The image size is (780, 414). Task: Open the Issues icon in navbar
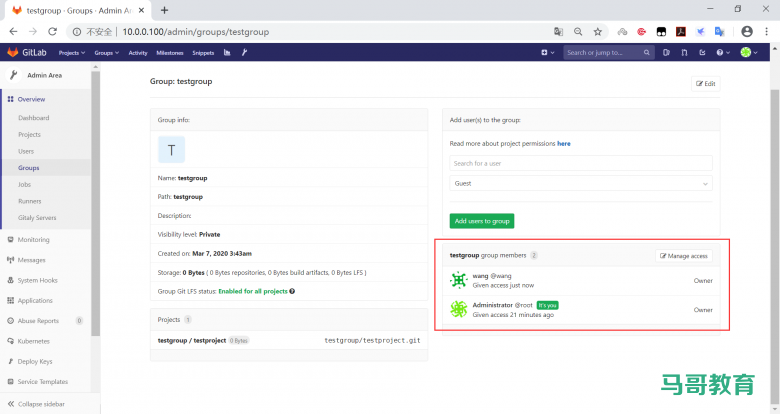pos(666,52)
